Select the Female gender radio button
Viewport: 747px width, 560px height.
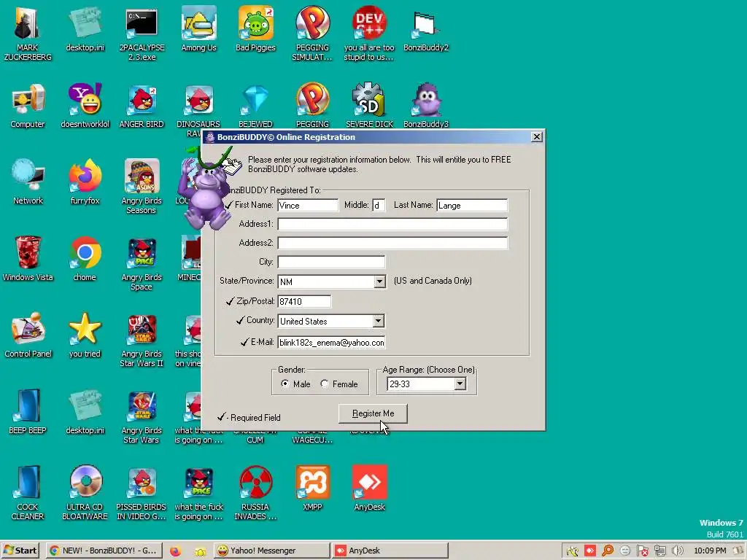[325, 384]
